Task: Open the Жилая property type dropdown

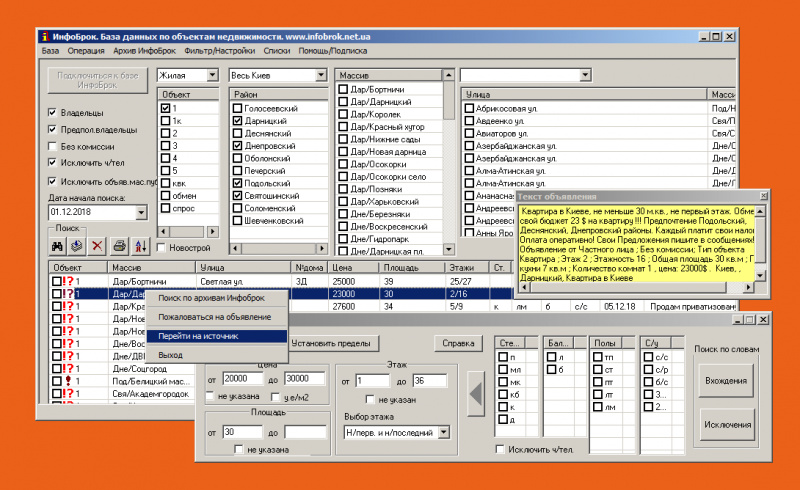Action: click(212, 75)
